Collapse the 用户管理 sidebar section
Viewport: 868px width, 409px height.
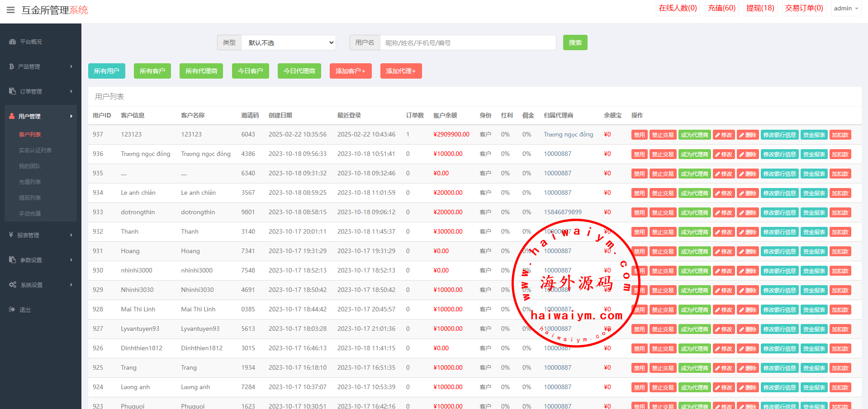(x=41, y=116)
